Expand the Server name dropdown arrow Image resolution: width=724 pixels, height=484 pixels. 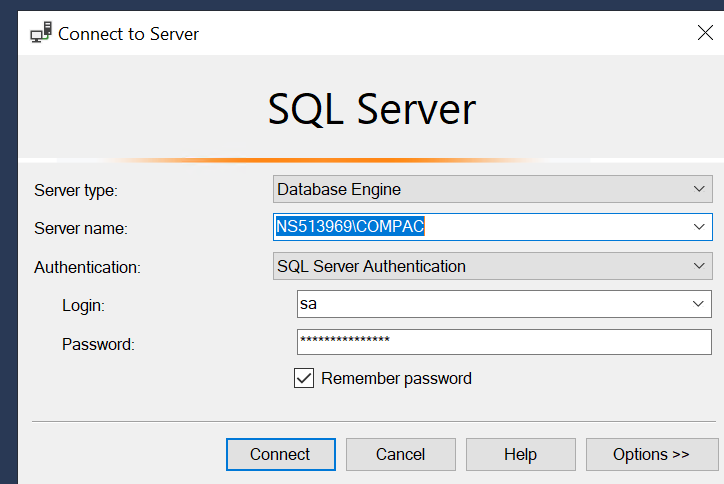699,227
